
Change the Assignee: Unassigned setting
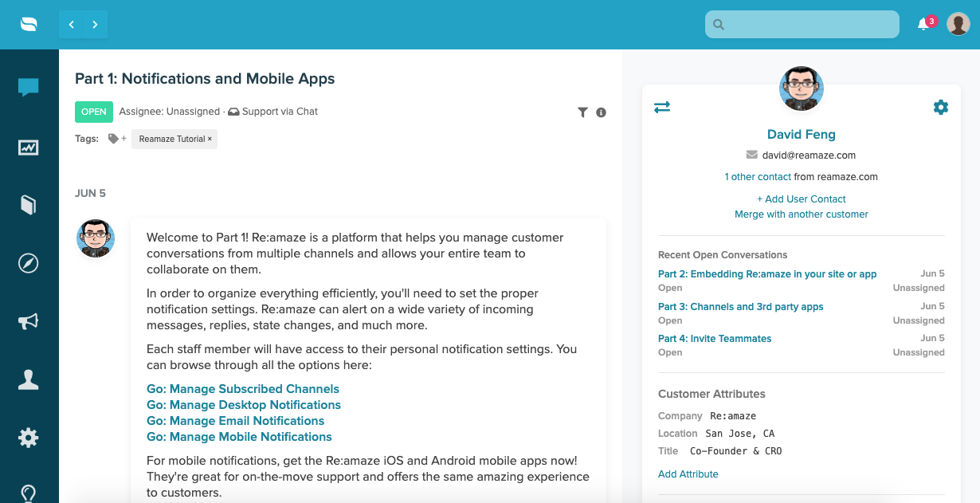[x=170, y=112]
